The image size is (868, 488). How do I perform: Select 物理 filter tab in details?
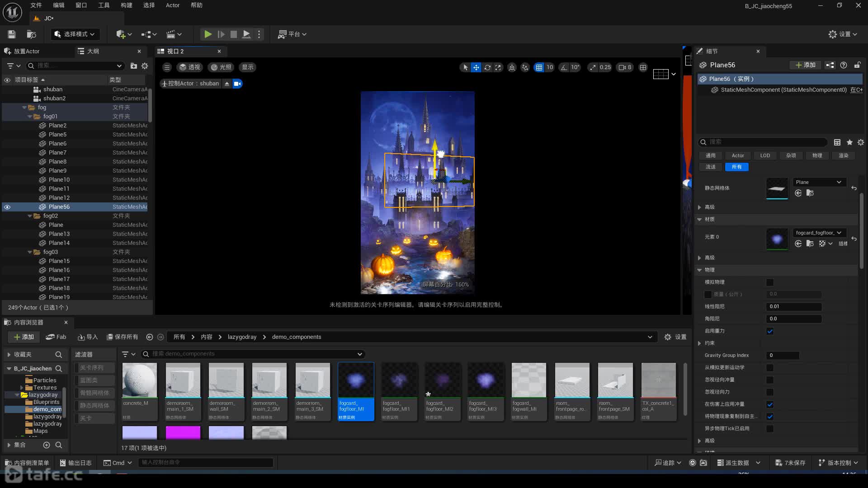(x=817, y=155)
